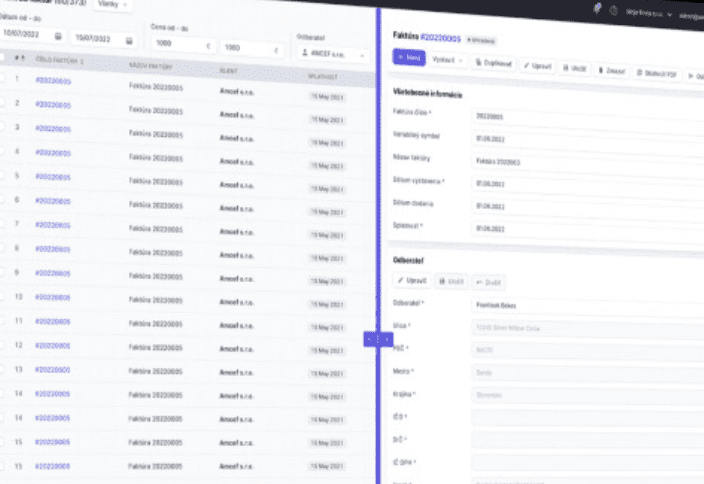Click the sort icon beside ČÍSLO FAKTÚRY
This screenshot has width=704, height=484.
click(82, 62)
